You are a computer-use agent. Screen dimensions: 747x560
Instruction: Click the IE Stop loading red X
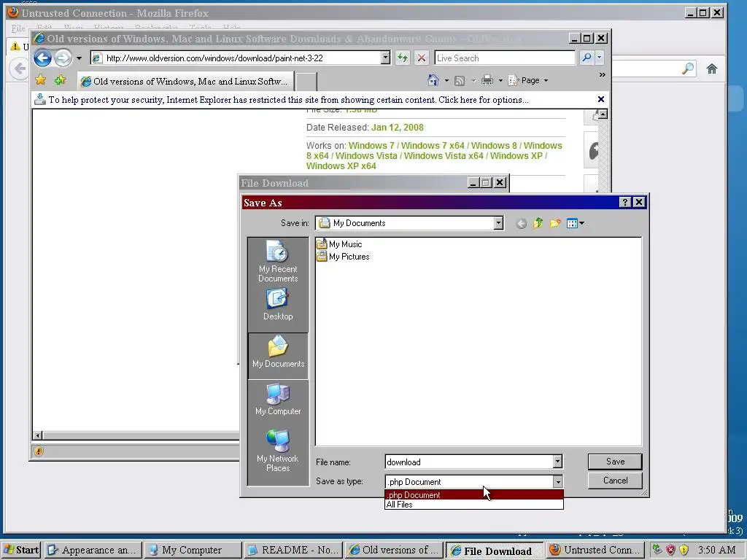[422, 58]
